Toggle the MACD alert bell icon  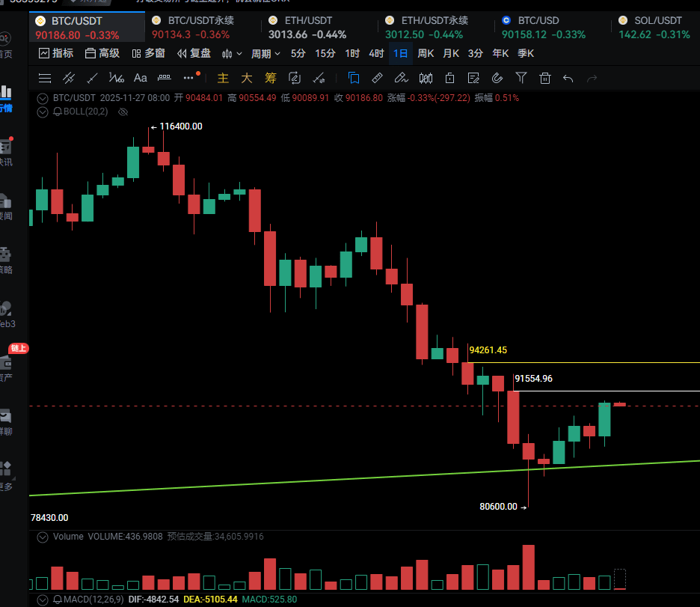click(x=57, y=600)
